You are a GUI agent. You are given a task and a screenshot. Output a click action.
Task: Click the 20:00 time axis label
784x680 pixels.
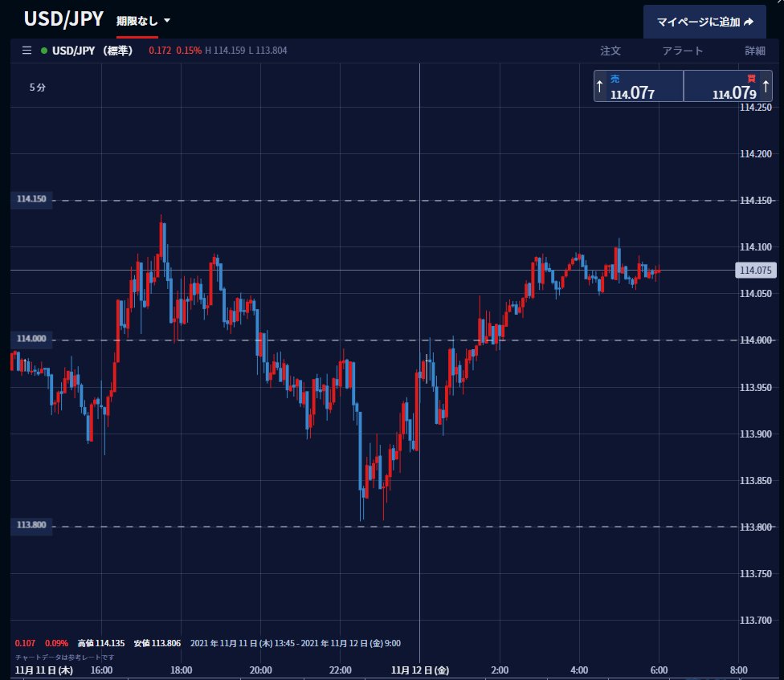pos(260,670)
